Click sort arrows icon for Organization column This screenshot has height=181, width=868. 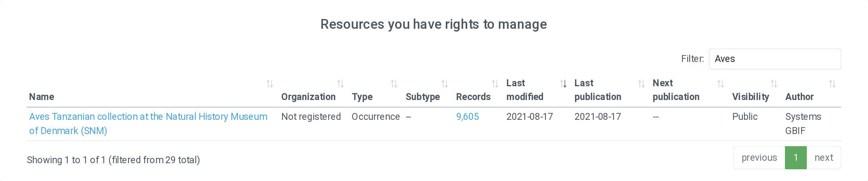pos(340,84)
